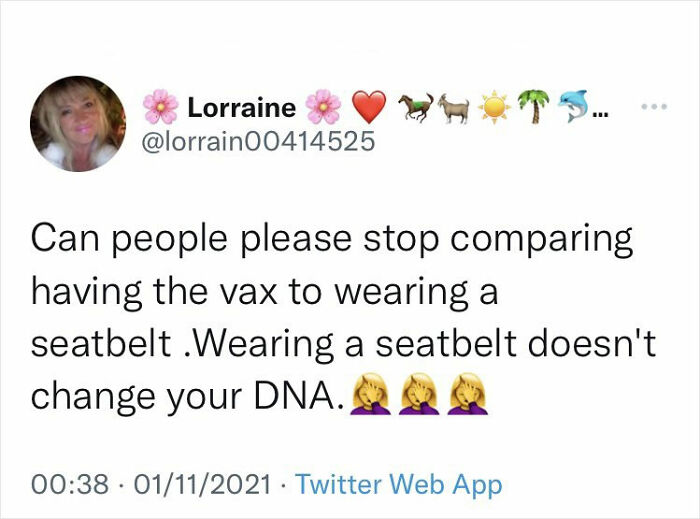Click the sun emoji in display name
Image resolution: width=700 pixels, height=519 pixels.
click(x=495, y=106)
